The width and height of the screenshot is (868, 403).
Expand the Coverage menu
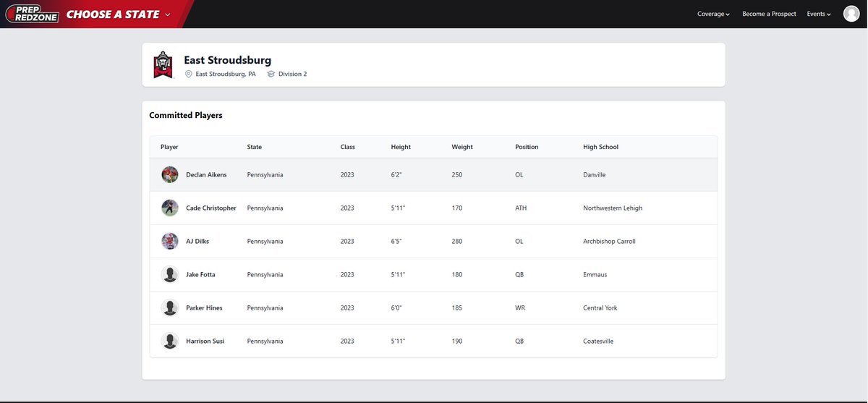tap(713, 14)
